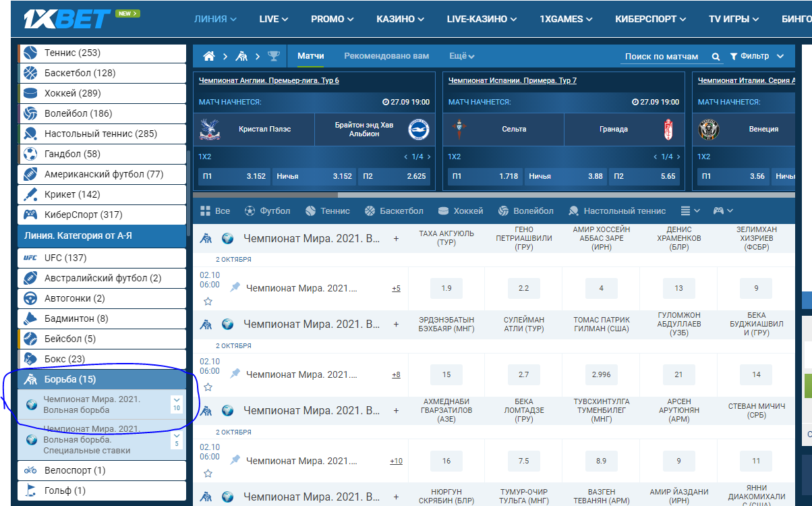
Task: Expand first Чемпионат Мира league plus sign
Action: [396, 238]
